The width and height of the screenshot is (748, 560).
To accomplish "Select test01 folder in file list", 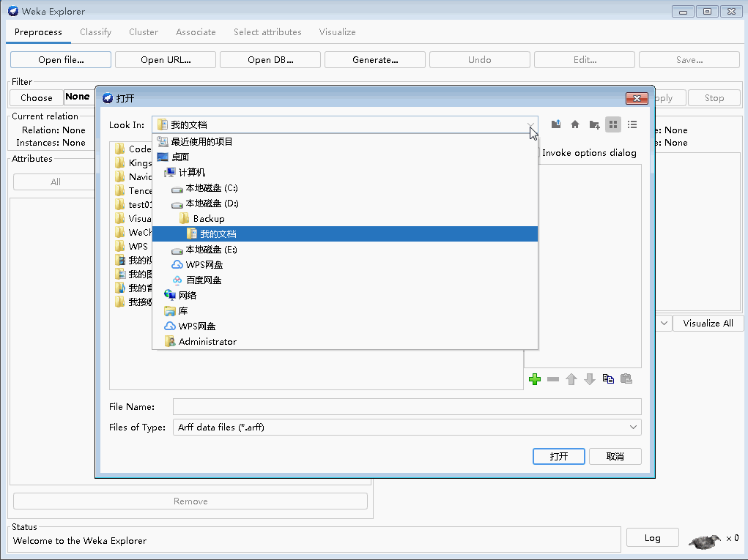I will pyautogui.click(x=133, y=204).
